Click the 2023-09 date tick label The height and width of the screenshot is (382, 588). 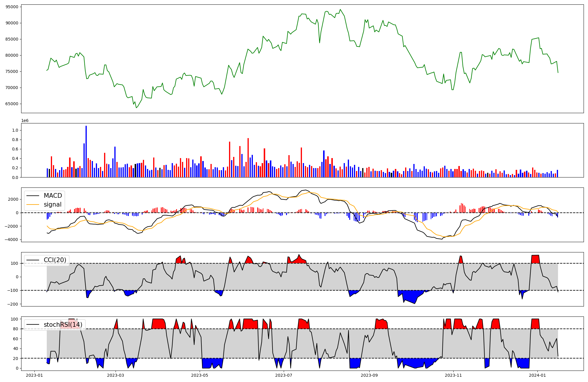coord(369,375)
